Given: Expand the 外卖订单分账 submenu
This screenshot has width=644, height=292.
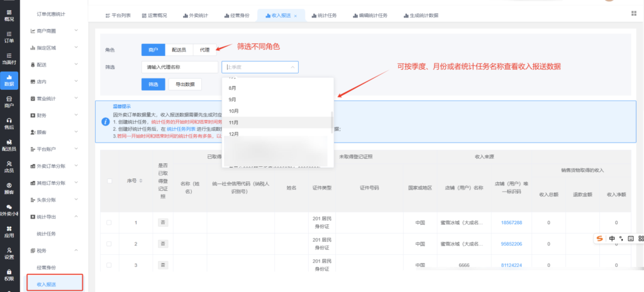Looking at the screenshot, I should 53,166.
